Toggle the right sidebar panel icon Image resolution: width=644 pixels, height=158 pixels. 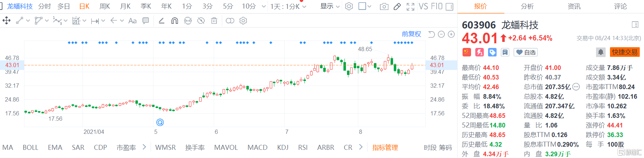(449, 6)
